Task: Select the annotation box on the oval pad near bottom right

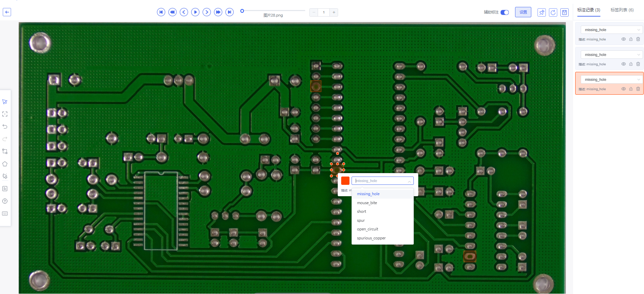Action: point(470,256)
